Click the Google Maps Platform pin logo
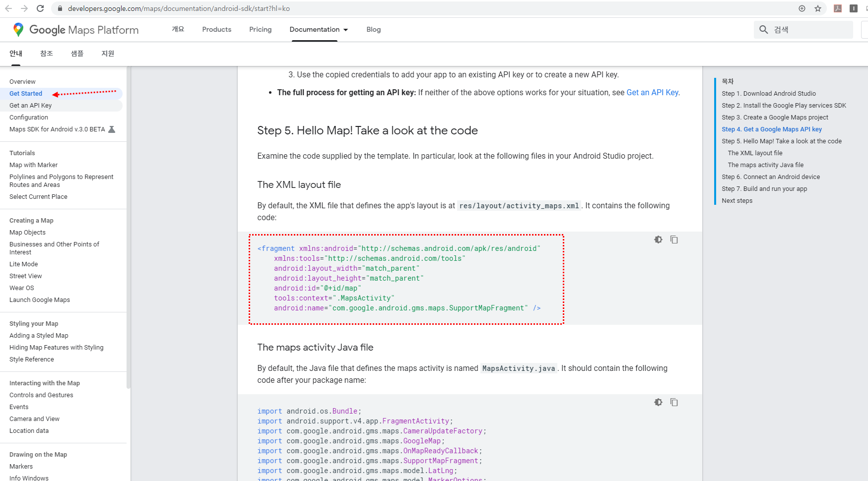 click(18, 30)
